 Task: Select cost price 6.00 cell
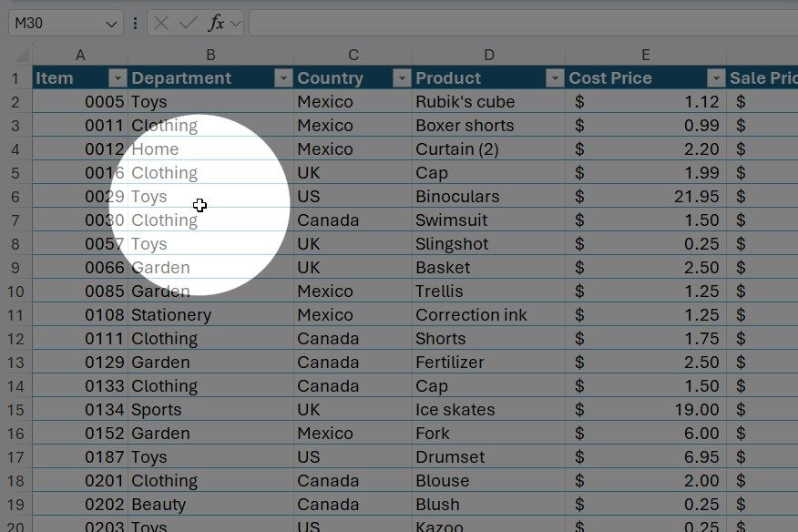(x=645, y=434)
